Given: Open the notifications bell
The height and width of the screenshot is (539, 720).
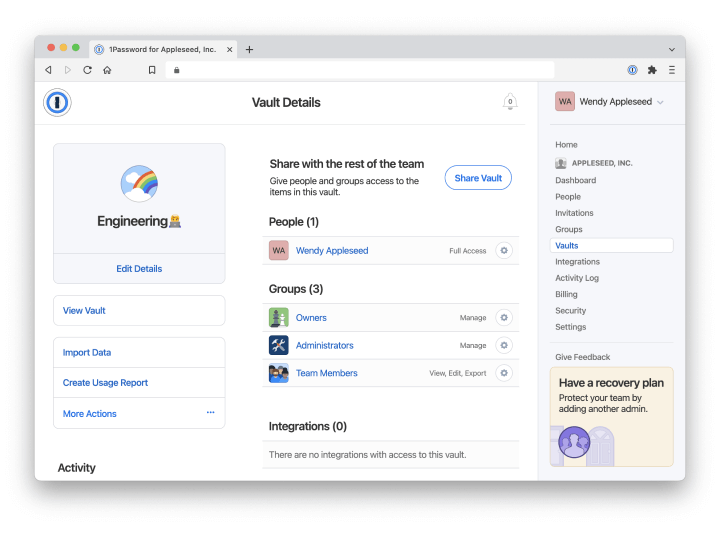Looking at the screenshot, I should tap(510, 101).
